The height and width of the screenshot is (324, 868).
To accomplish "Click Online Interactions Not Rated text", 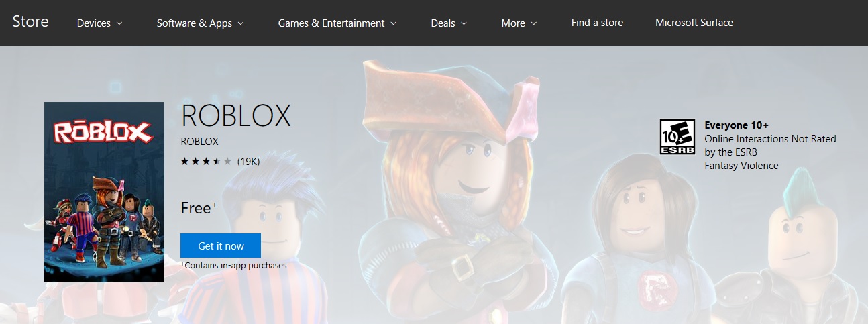I will point(770,139).
